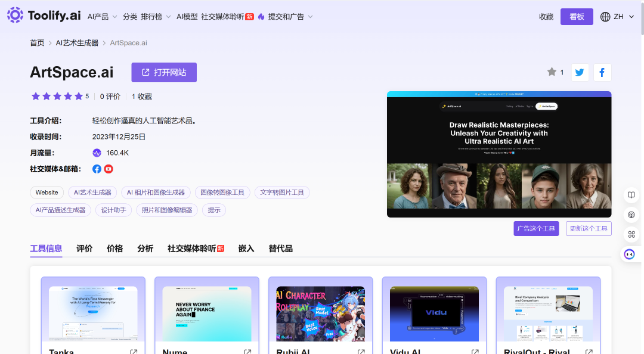
Task: Open the podcast icon in right sidebar
Action: coord(631,215)
